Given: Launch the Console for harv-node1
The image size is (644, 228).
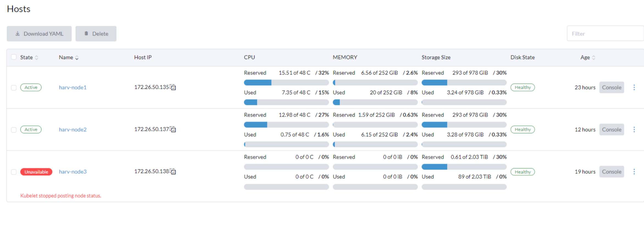Looking at the screenshot, I should [x=612, y=87].
